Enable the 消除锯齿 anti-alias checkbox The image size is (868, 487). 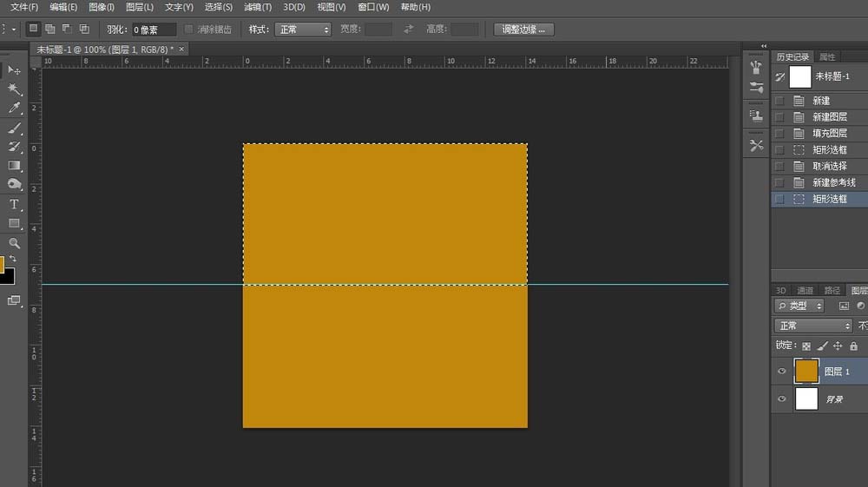point(188,29)
